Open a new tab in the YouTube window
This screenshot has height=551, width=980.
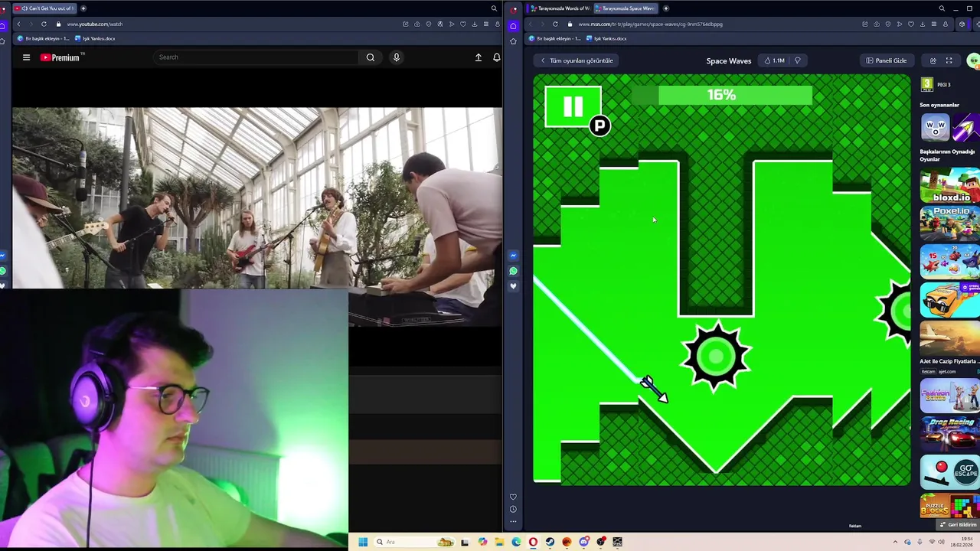coord(83,8)
